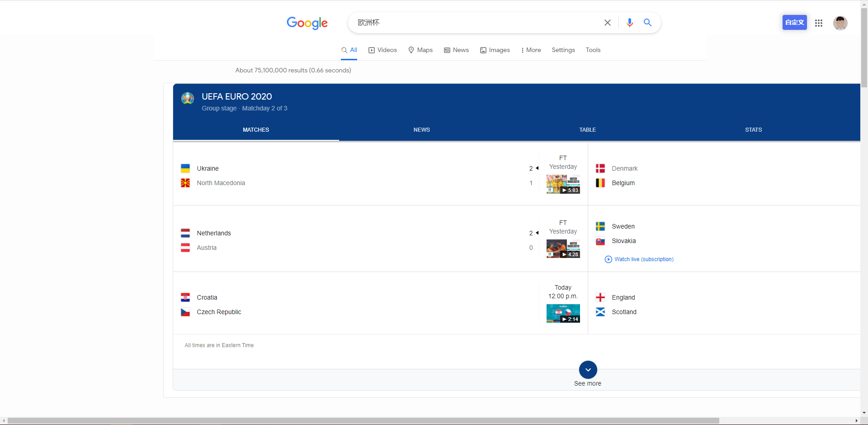Image resolution: width=868 pixels, height=425 pixels.
Task: Expand details for the Ukraine match arrow
Action: [x=537, y=168]
